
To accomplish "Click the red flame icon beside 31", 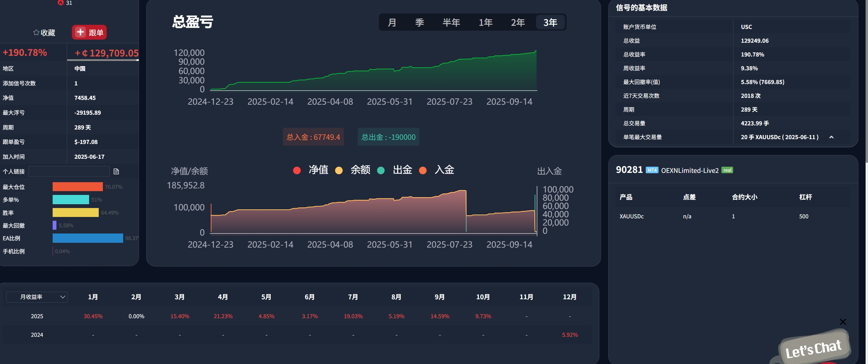I will (x=61, y=3).
